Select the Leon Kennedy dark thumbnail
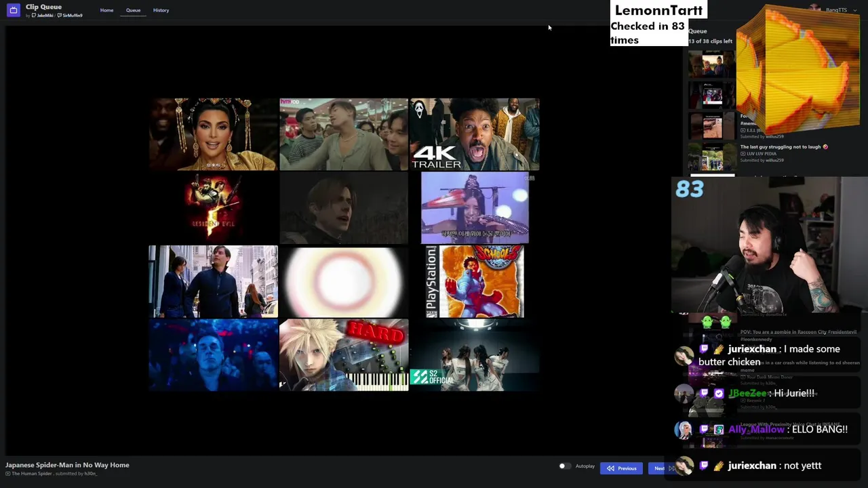The width and height of the screenshot is (868, 488). (x=344, y=207)
